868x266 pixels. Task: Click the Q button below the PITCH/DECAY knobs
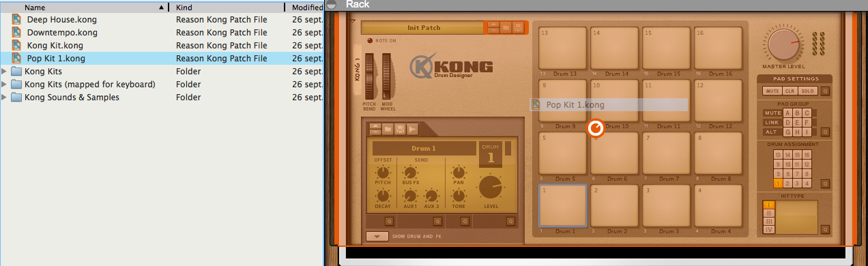pyautogui.click(x=389, y=221)
